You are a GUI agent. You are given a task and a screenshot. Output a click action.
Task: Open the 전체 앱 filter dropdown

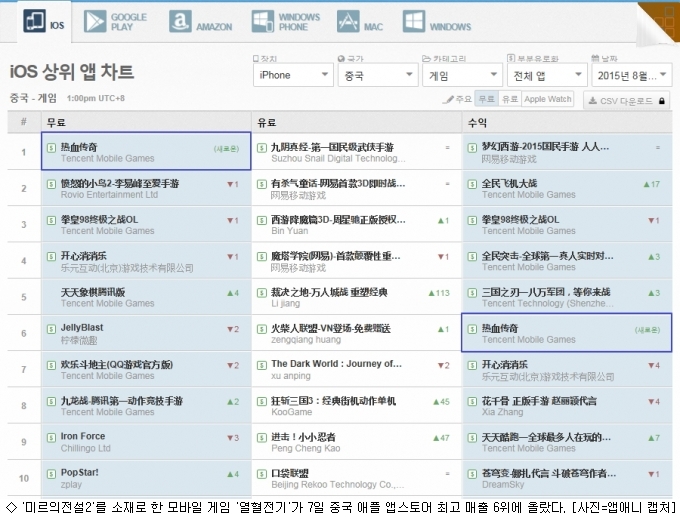coord(547,75)
